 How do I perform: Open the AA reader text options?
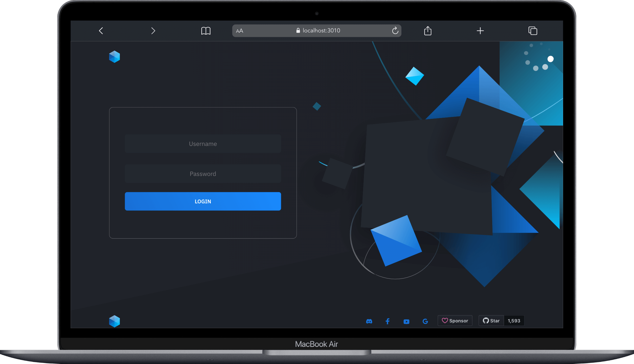(240, 31)
